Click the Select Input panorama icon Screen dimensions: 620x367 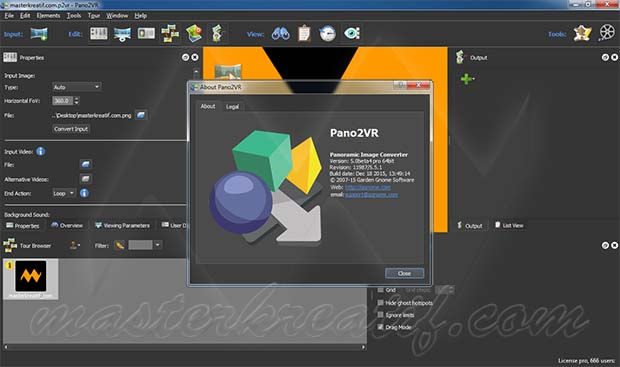click(39, 34)
